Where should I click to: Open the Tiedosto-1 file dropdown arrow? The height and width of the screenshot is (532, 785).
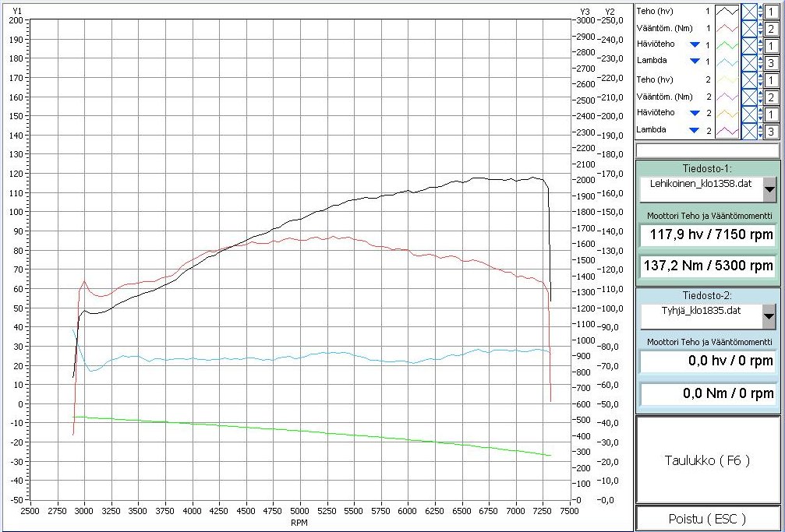click(769, 189)
